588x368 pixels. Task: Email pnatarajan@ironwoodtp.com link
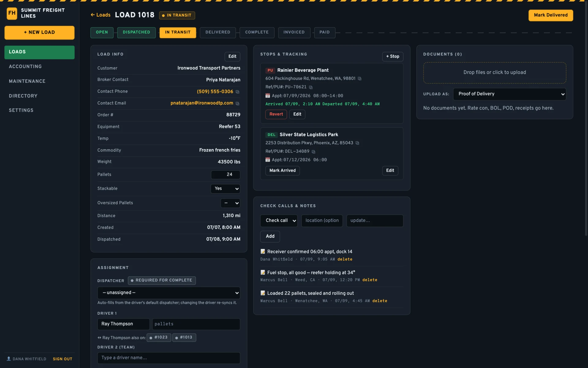(202, 103)
